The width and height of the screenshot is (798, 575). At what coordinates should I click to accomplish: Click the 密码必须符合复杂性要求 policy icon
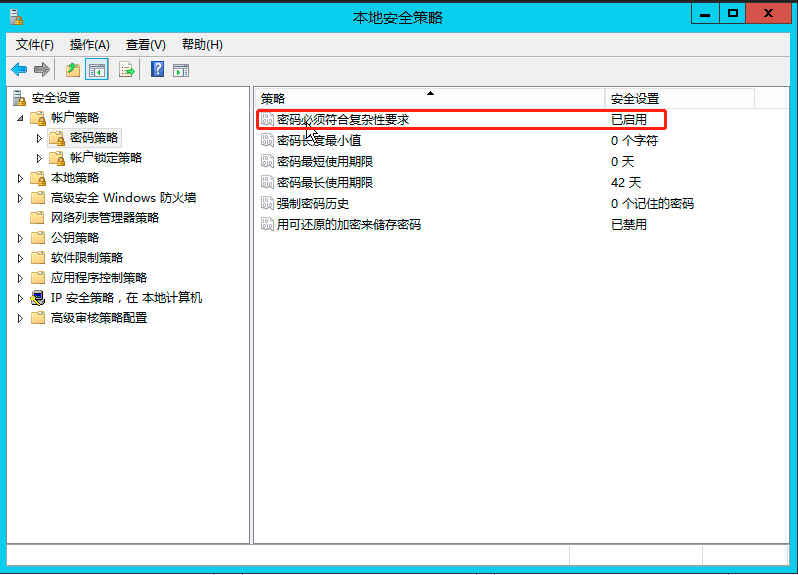pyautogui.click(x=267, y=120)
